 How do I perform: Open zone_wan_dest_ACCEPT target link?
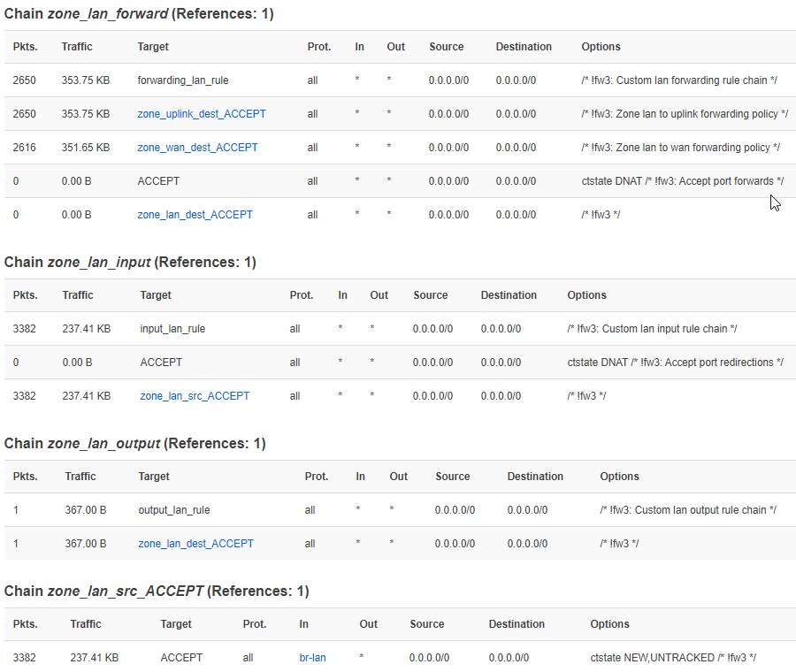[x=197, y=148]
